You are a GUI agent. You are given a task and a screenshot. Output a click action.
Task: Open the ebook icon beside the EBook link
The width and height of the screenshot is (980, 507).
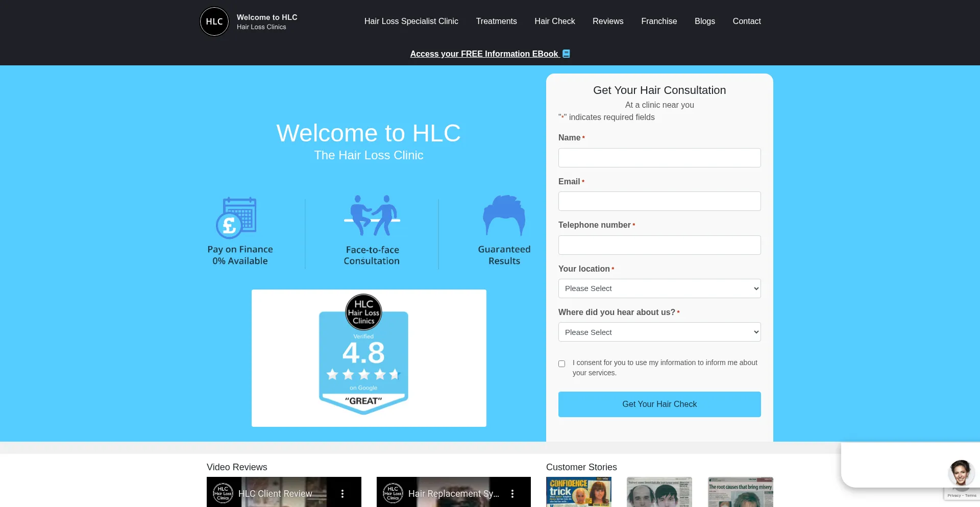[566, 54]
